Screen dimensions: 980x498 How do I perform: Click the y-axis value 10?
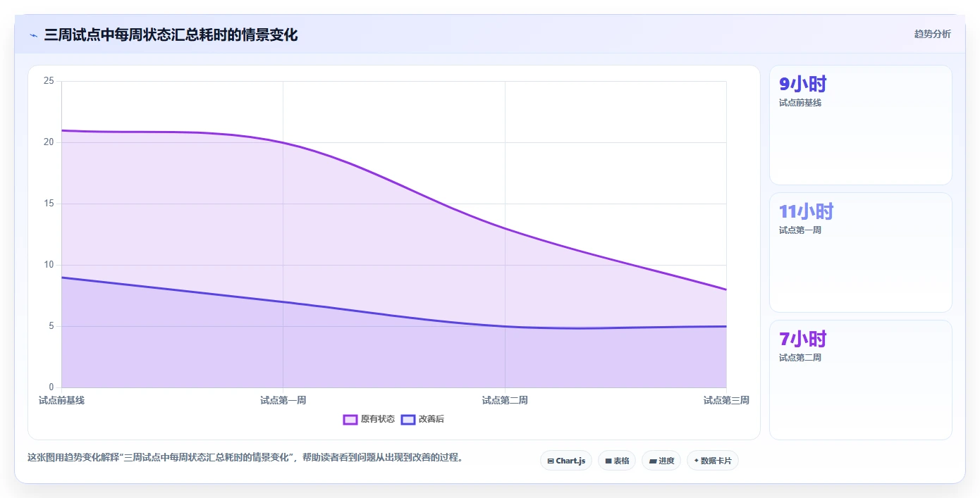[49, 265]
